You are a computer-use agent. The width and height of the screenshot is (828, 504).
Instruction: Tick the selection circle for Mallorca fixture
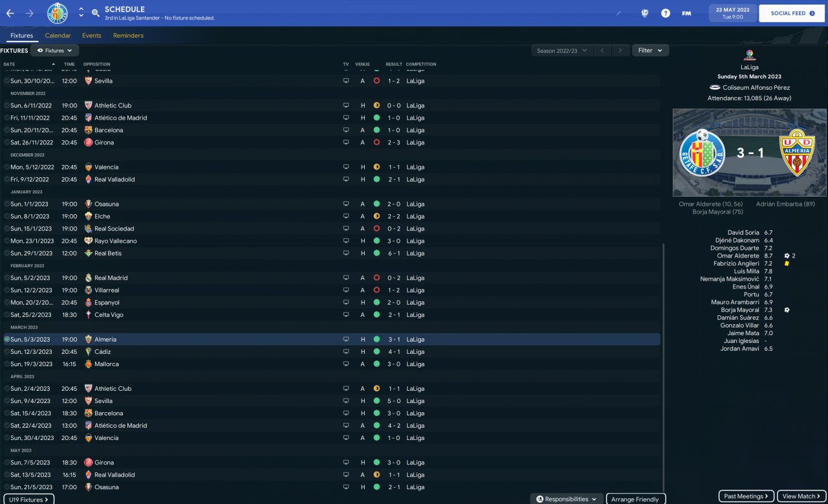point(6,364)
